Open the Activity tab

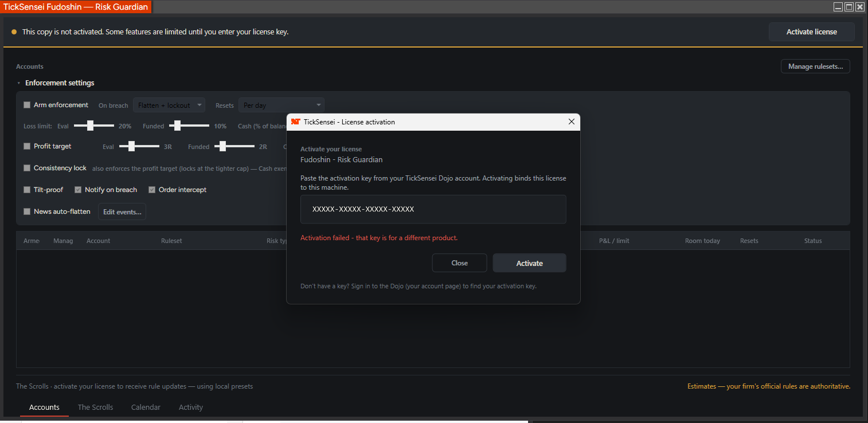pos(191,407)
